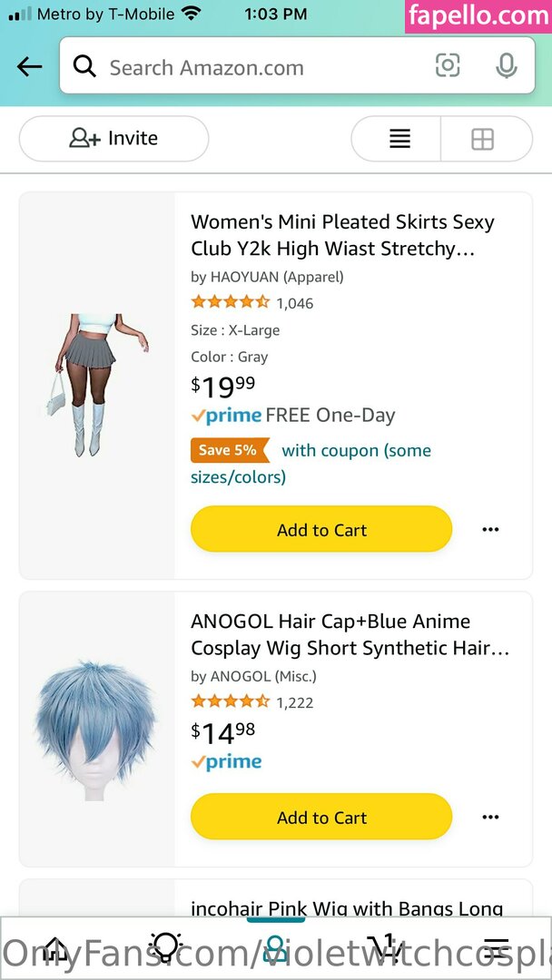Open incohair Pink Wig with Bangs listing
This screenshot has width=552, height=980.
[347, 908]
